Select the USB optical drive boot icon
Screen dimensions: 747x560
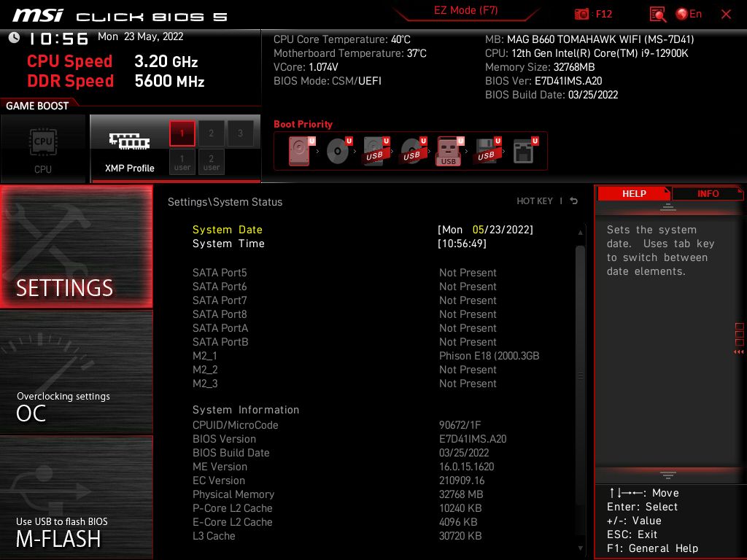pyautogui.click(x=413, y=150)
